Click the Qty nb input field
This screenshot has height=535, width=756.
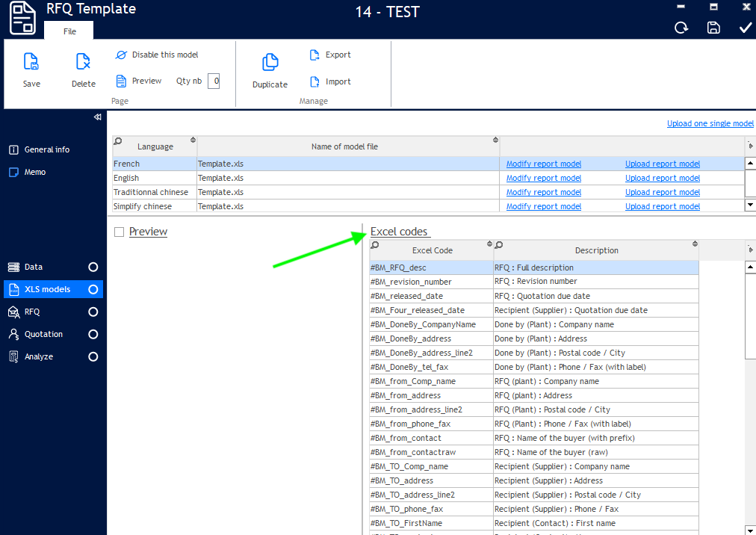click(x=214, y=81)
